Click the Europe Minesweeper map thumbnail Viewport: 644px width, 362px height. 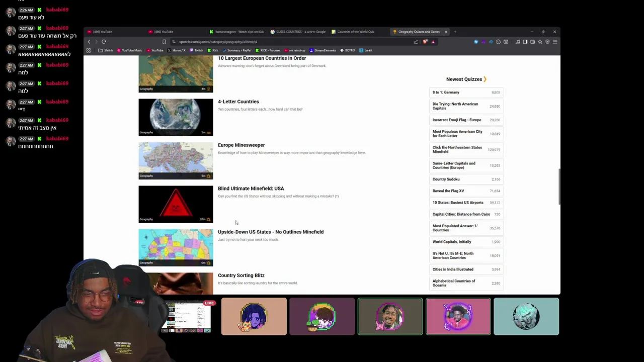pos(176,161)
